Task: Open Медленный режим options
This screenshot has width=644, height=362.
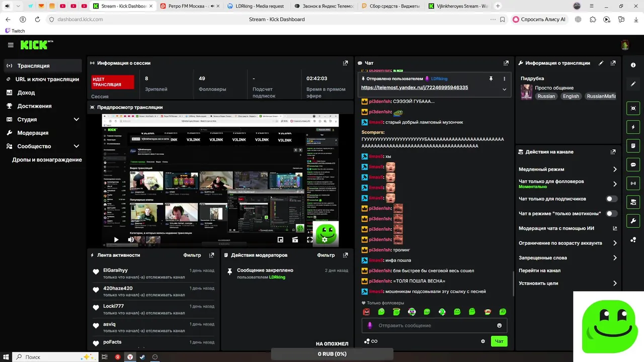Action: 568,169
